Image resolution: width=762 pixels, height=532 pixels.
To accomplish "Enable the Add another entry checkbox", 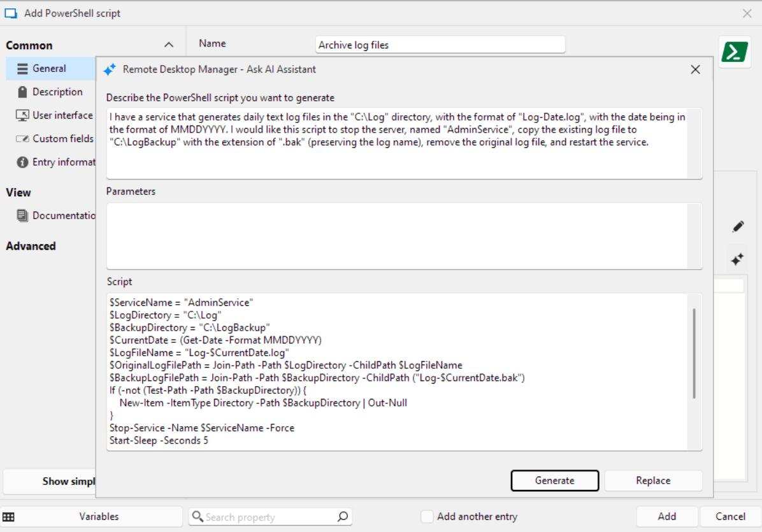I will (x=428, y=517).
